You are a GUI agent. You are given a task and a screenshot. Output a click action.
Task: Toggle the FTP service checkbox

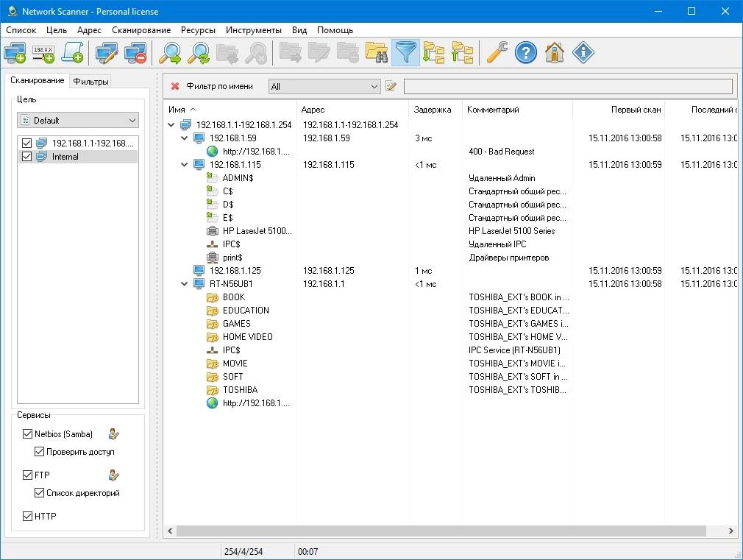(27, 475)
